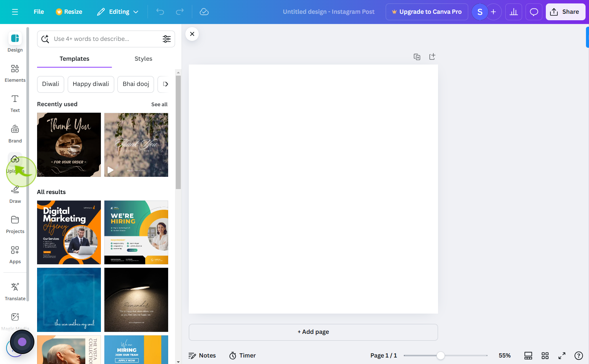Viewport: 589px width, 364px height.
Task: Open the hamburger main menu
Action: [x=15, y=12]
